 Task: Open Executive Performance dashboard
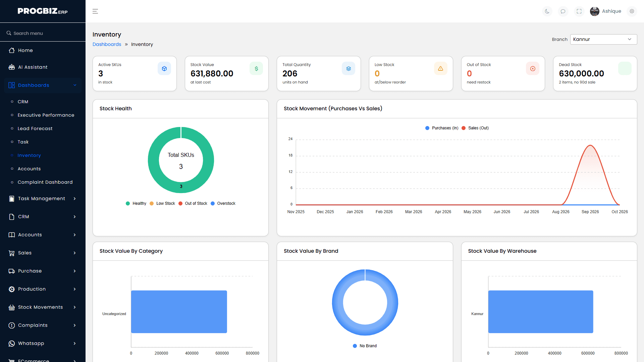pyautogui.click(x=46, y=115)
